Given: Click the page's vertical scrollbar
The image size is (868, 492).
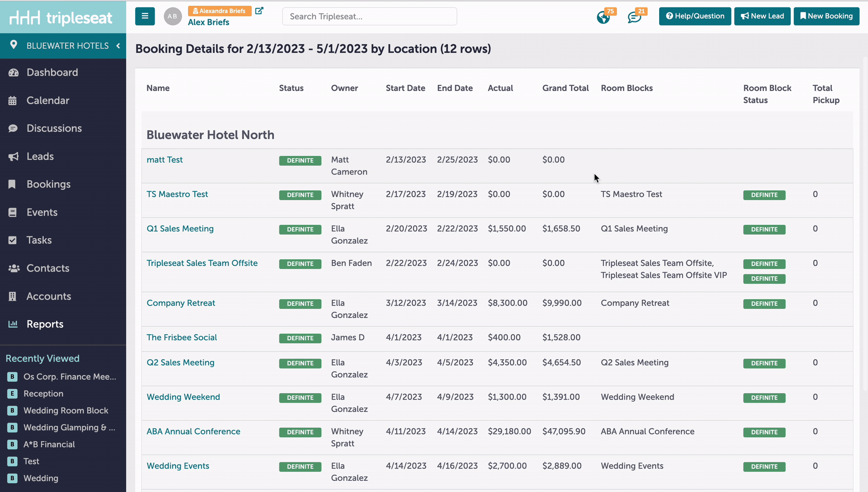Looking at the screenshot, I should pos(865,224).
